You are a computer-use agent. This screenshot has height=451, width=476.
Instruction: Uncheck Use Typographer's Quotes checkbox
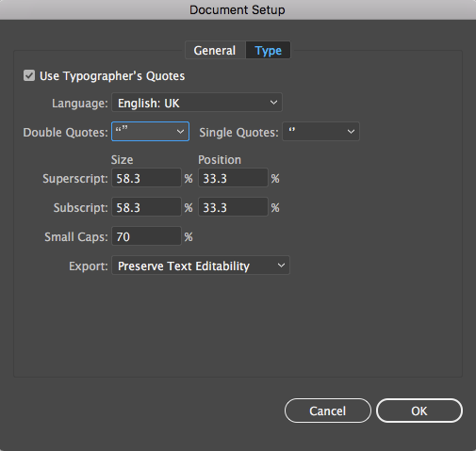29,75
